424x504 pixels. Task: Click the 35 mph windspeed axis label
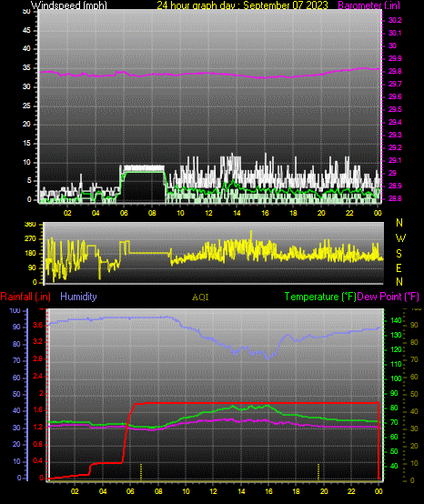click(x=26, y=68)
